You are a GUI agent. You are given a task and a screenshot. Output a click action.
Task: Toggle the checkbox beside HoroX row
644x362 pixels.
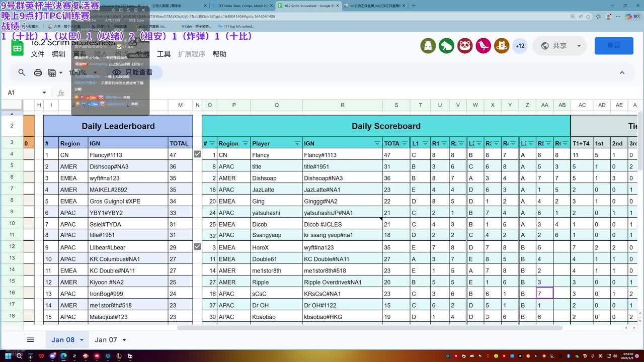point(197,247)
